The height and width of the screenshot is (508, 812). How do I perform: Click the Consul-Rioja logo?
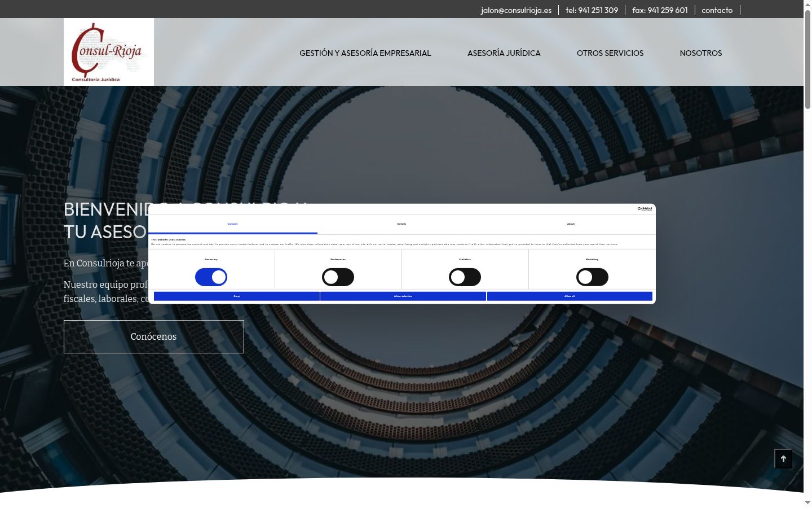(x=109, y=52)
